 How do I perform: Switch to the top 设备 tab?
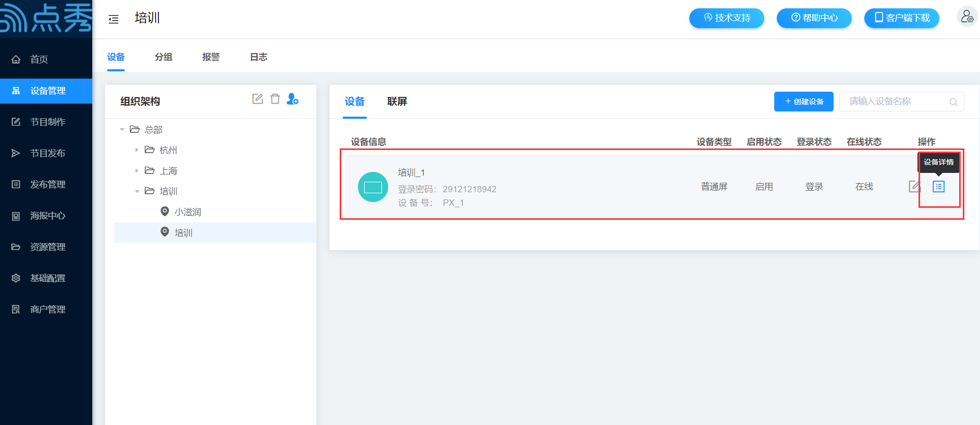click(116, 57)
